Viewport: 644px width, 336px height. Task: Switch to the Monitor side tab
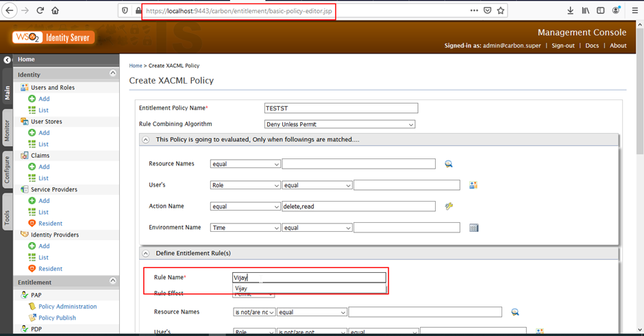7,130
